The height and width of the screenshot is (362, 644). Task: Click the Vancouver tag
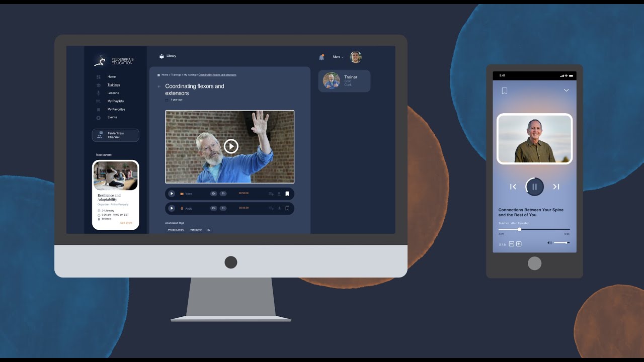tap(196, 230)
